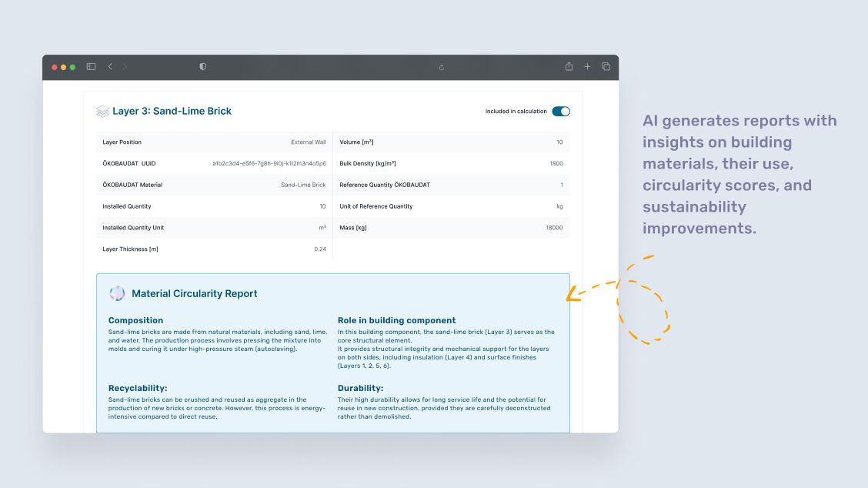The image size is (868, 488).
Task: Open the privacy shield icon
Action: 203,66
